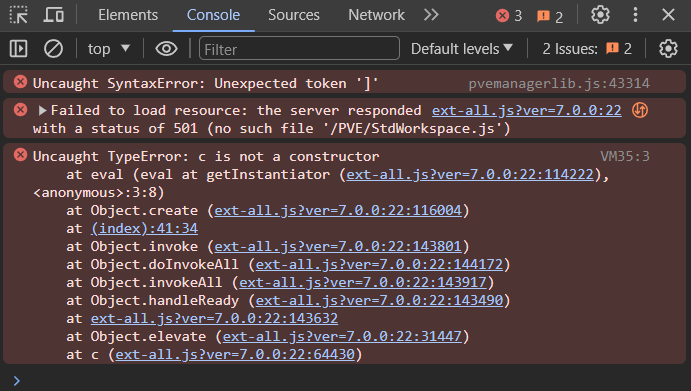Toggle the device toolbar icon

[x=54, y=15]
